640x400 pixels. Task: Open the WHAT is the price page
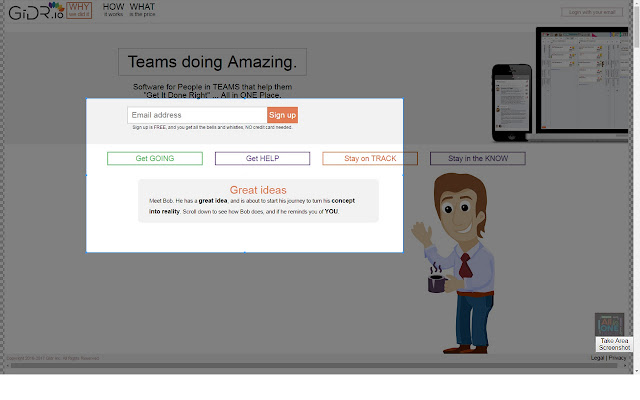(142, 10)
